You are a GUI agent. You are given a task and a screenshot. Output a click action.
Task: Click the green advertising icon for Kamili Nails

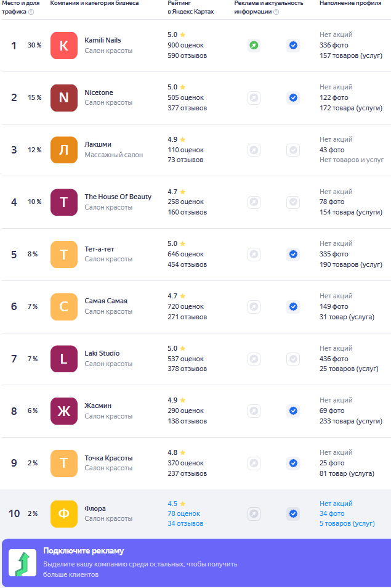click(x=254, y=45)
